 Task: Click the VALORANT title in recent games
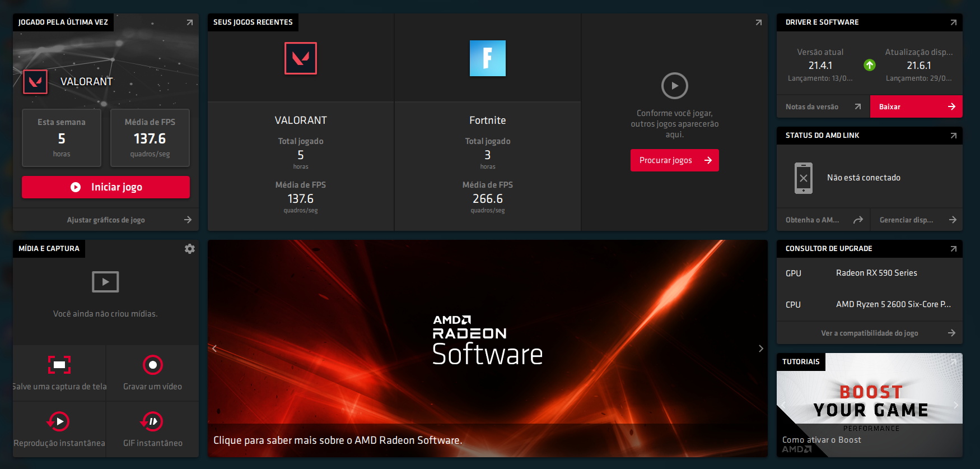(x=301, y=120)
